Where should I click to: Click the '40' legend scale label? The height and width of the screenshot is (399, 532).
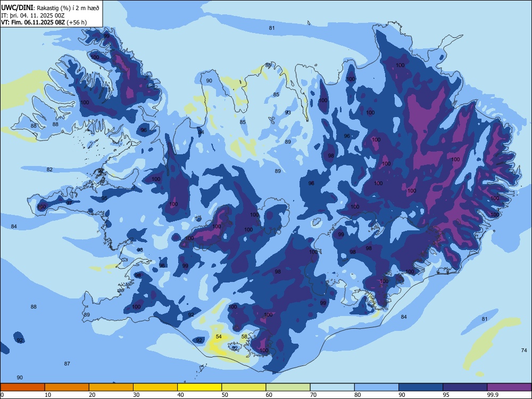click(180, 395)
